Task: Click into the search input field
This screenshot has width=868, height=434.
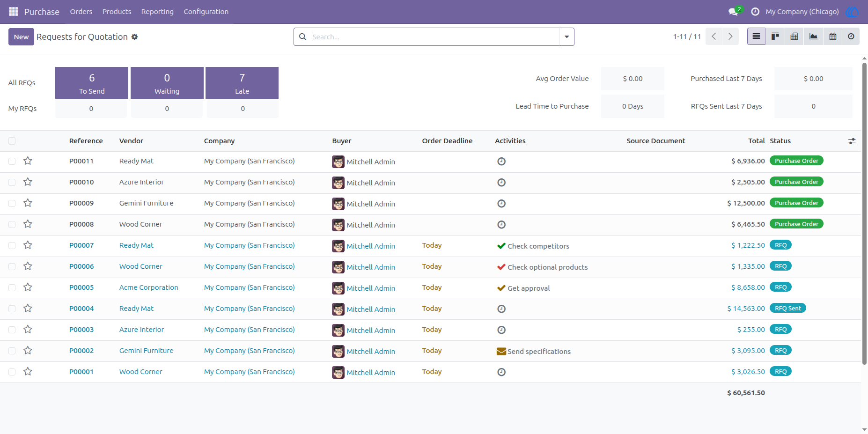Action: (434, 37)
